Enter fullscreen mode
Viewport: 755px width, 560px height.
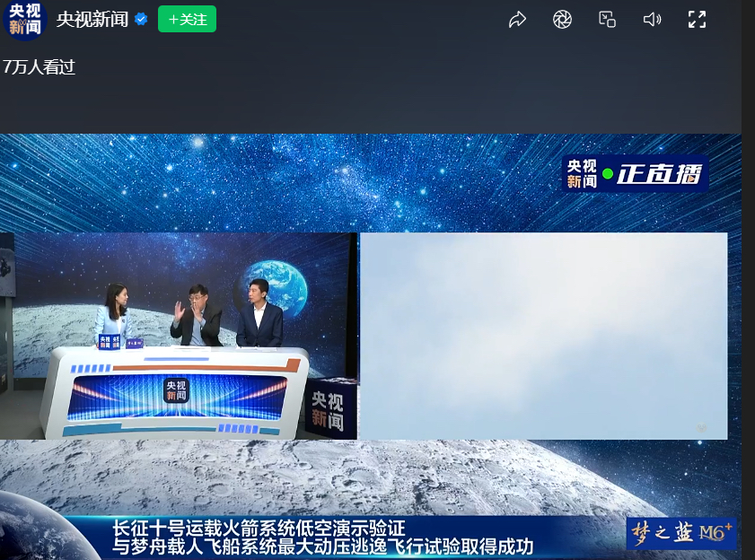697,20
